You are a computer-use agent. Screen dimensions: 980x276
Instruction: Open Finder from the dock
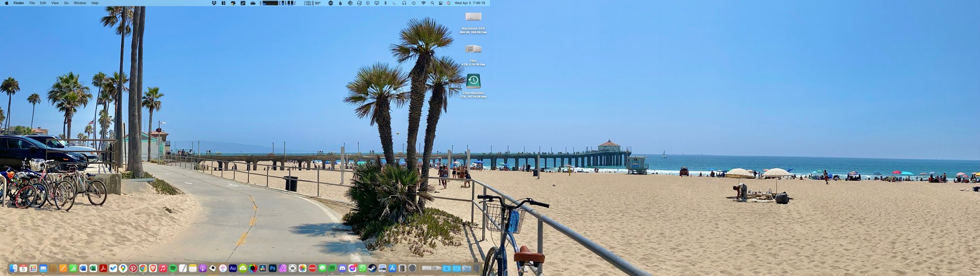pos(13,268)
